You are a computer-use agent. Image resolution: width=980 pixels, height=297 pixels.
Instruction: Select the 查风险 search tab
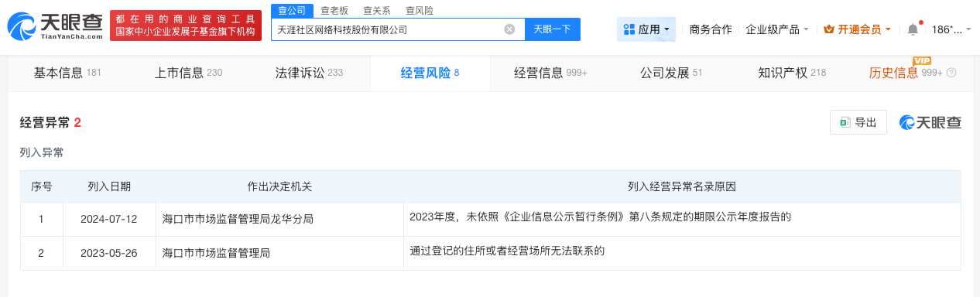419,11
